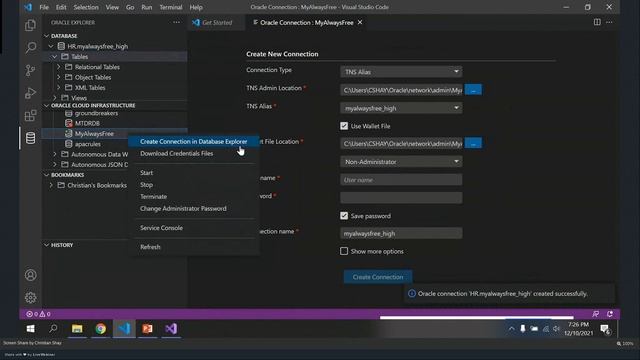Open the Search view in activity bar

tap(30, 48)
